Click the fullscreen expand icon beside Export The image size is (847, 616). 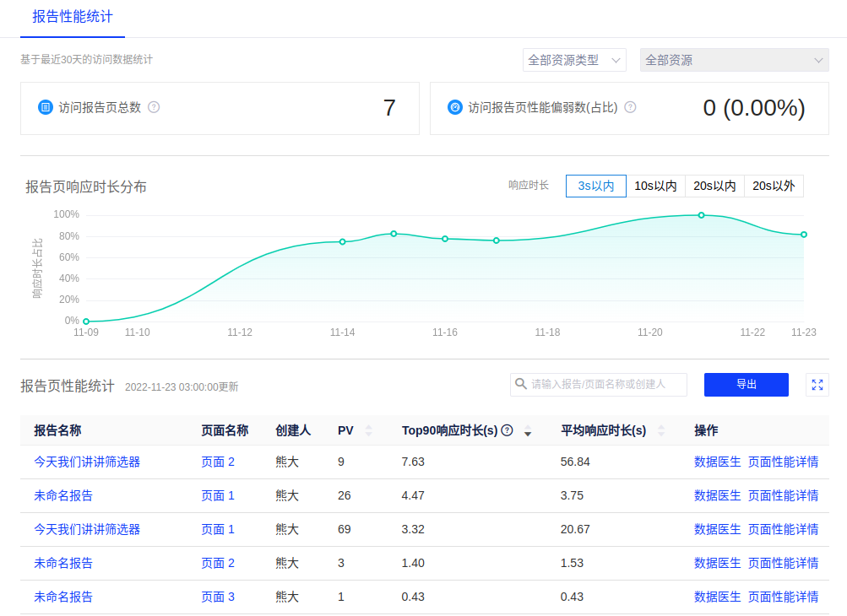[817, 385]
